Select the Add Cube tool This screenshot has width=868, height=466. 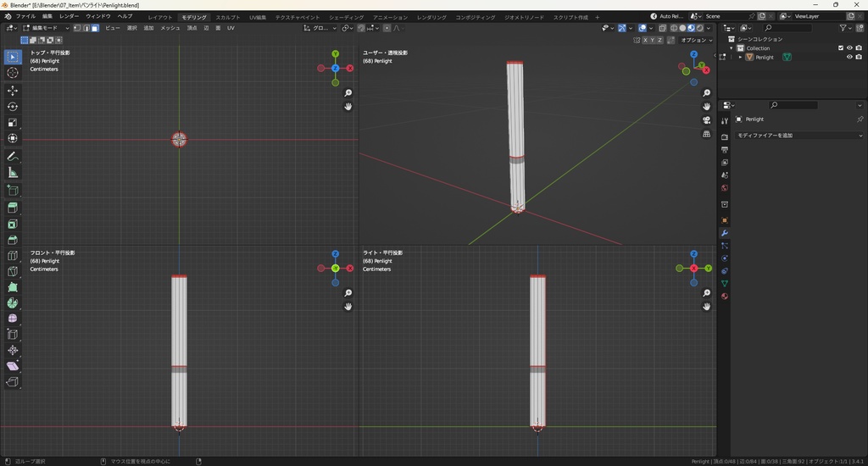(x=13, y=191)
